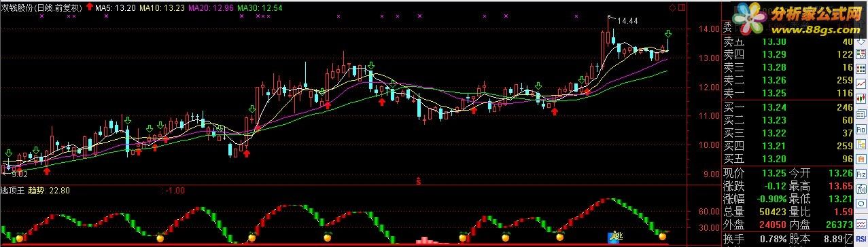Click the -1.00 value in indicator header
868x247 pixels.
pyautogui.click(x=175, y=191)
